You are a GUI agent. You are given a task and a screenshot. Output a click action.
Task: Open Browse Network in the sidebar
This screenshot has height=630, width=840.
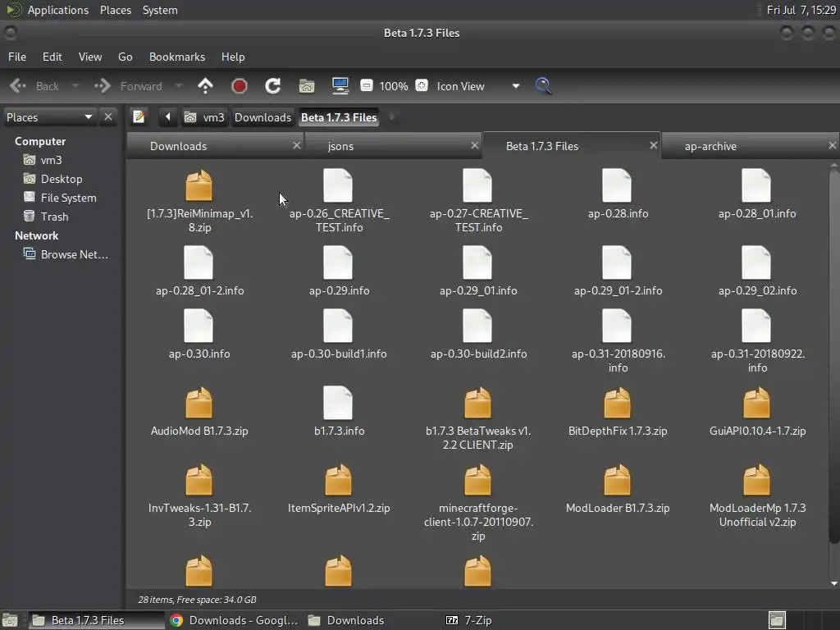pyautogui.click(x=66, y=254)
